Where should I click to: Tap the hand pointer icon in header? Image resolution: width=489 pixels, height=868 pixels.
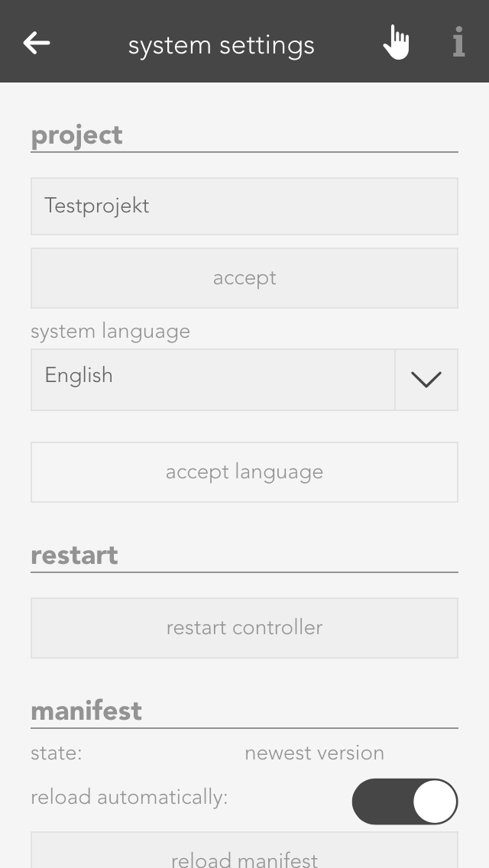point(396,42)
